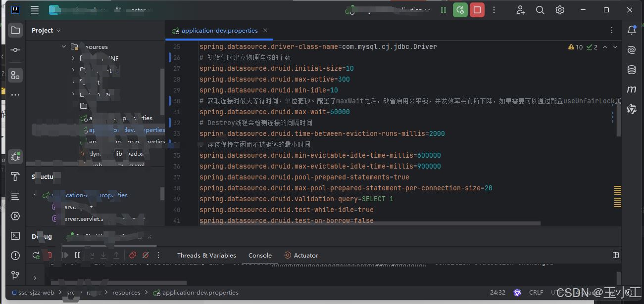Go to next highlighted problem arrow

click(615, 47)
